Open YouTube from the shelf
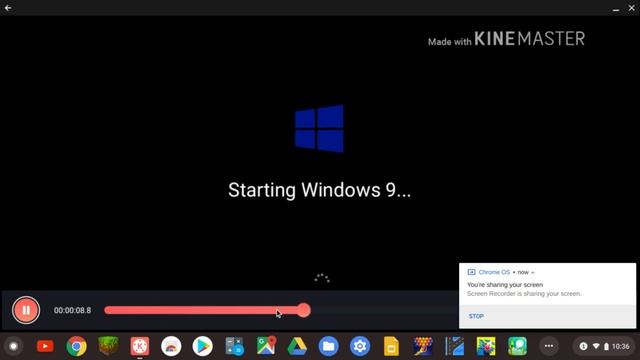The image size is (640, 360). tap(45, 346)
